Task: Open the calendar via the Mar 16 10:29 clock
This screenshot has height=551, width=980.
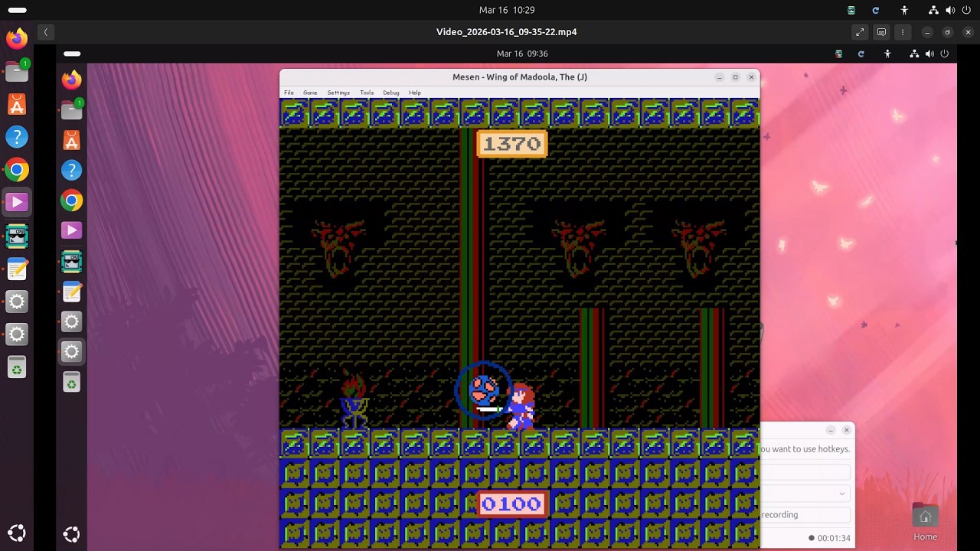Action: 507,10
